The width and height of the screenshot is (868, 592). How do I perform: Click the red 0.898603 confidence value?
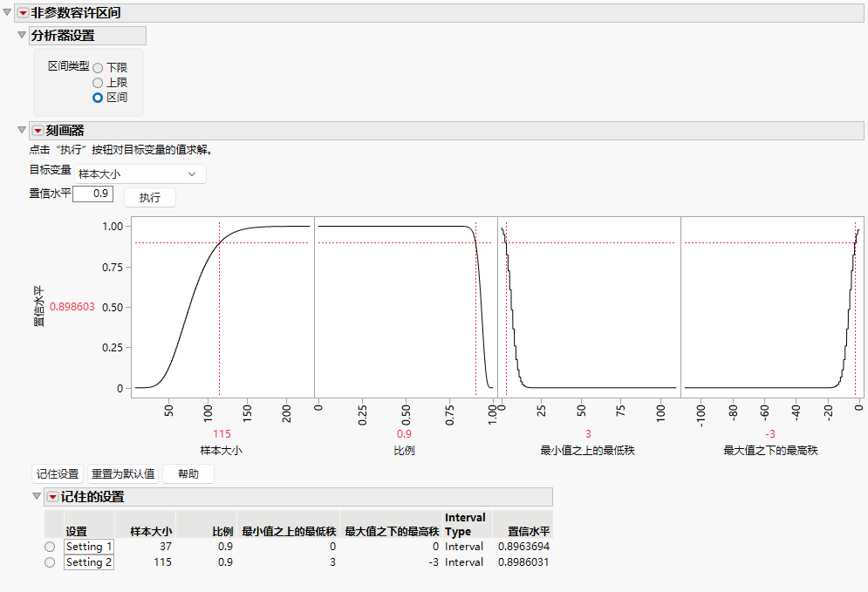pyautogui.click(x=72, y=307)
